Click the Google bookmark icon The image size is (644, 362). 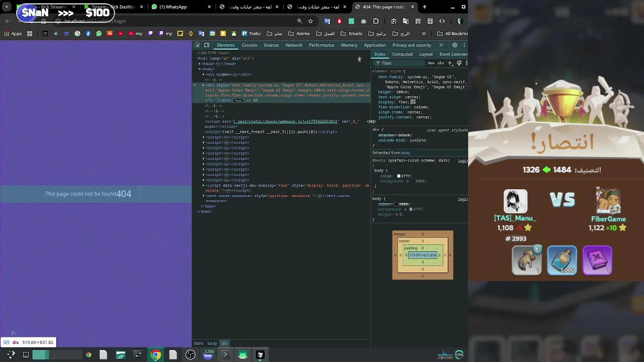[x=77, y=34]
